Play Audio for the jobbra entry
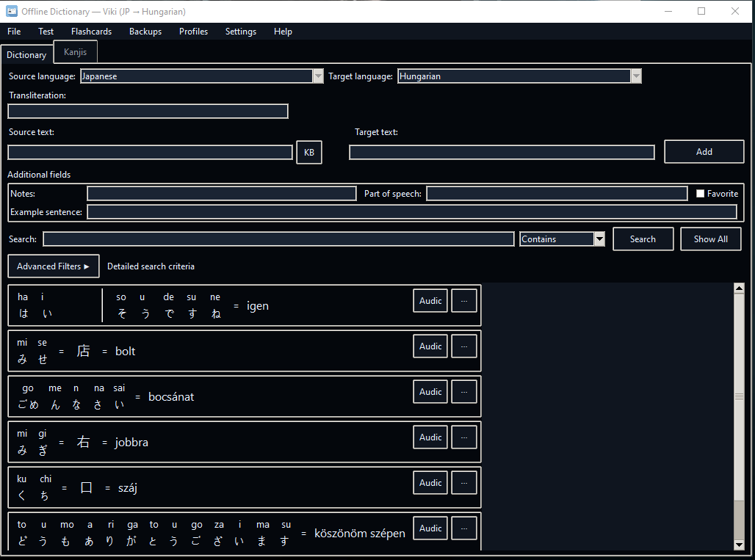The width and height of the screenshot is (755, 560). (x=430, y=437)
